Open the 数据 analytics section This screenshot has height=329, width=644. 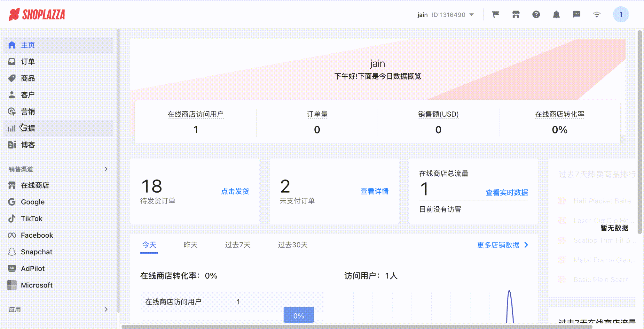point(27,128)
